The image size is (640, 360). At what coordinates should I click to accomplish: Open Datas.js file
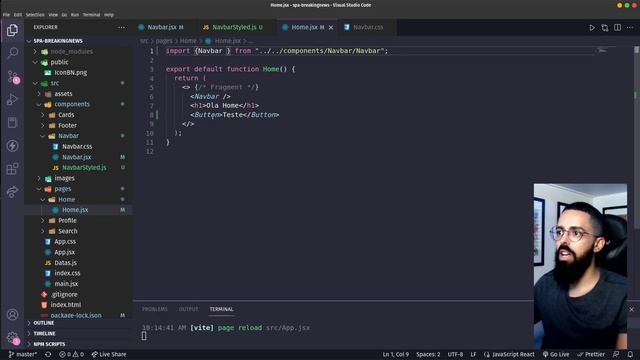point(65,263)
